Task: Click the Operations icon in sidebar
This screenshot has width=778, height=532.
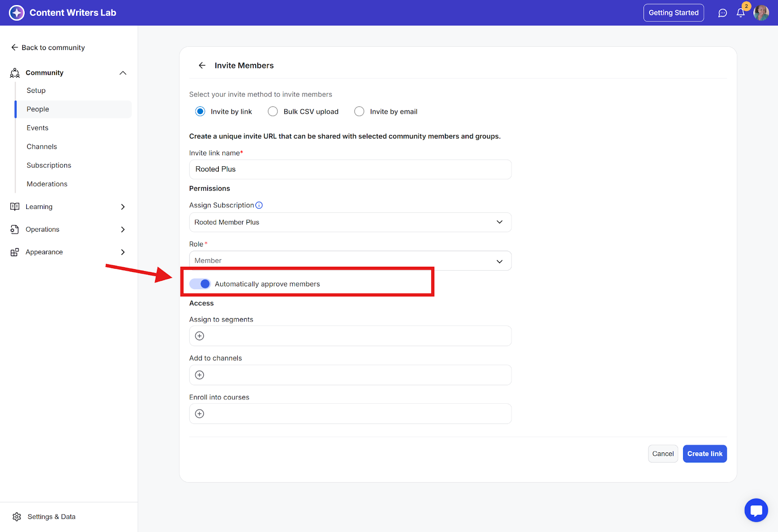Action: coord(15,229)
